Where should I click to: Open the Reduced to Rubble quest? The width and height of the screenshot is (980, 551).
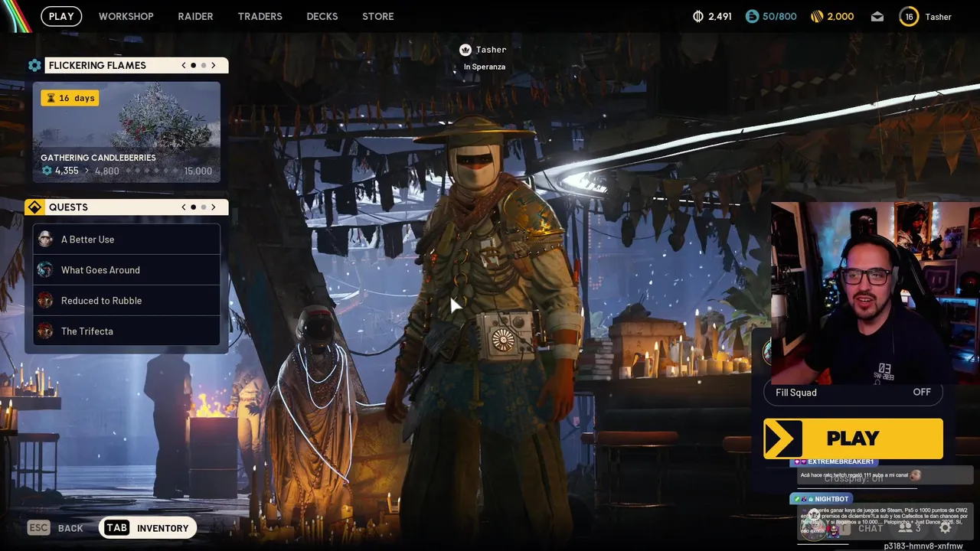point(126,301)
